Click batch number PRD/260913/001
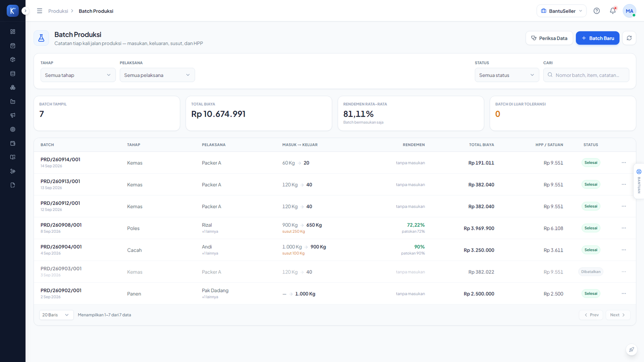644x362 pixels. (x=60, y=181)
